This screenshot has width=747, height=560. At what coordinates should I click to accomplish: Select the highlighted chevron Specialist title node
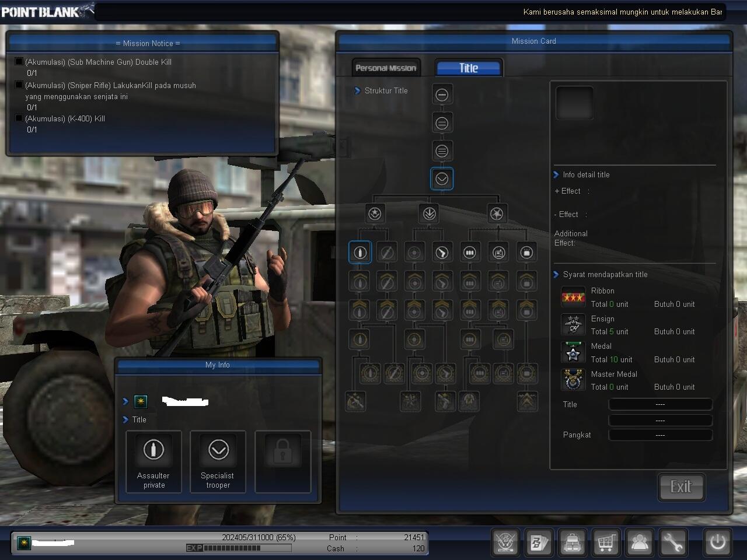tap(442, 179)
